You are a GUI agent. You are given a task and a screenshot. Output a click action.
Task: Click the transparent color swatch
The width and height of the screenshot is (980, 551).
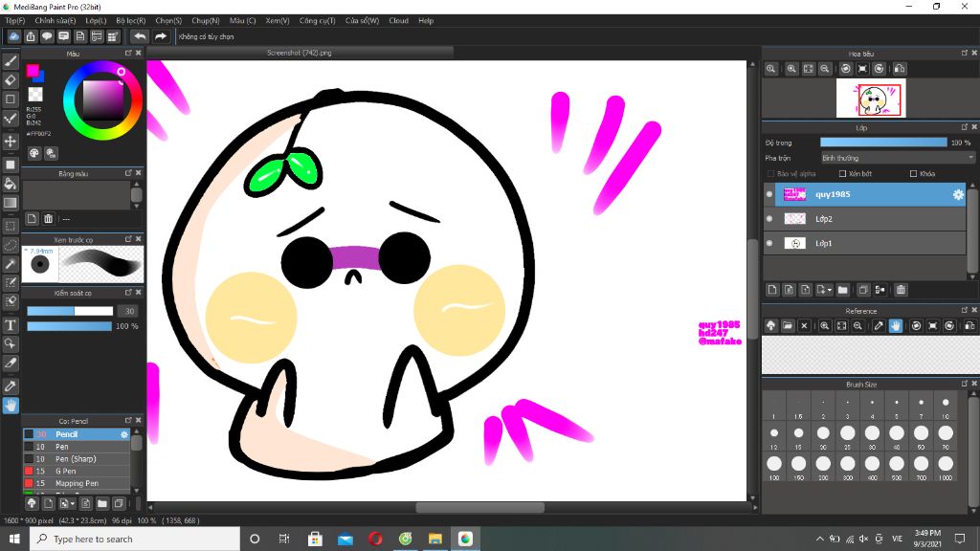(35, 95)
